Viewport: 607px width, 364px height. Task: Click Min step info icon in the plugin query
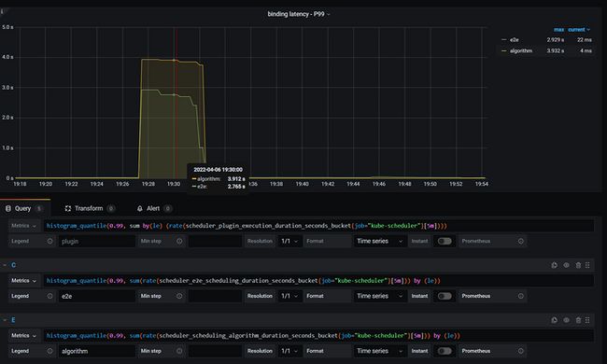(179, 241)
